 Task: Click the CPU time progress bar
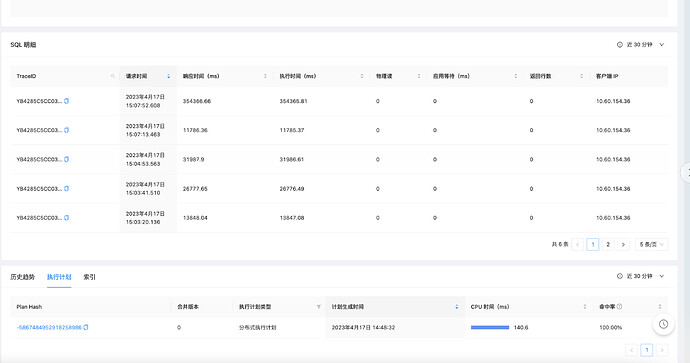tap(490, 327)
